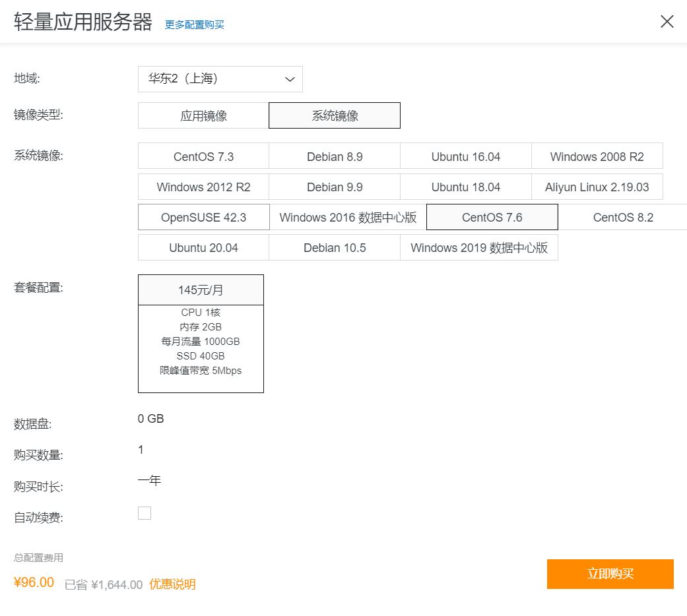Select Ubuntu 20.04 system image
Viewport: 687px width, 616px height.
coord(203,247)
